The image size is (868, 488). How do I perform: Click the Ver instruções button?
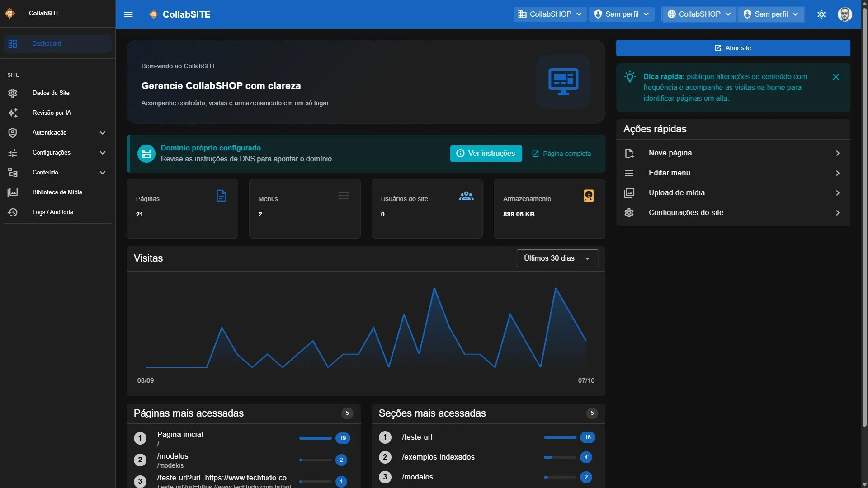486,154
